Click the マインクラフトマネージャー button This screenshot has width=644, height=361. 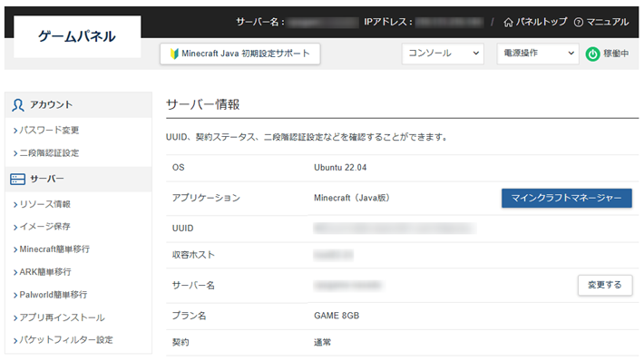566,198
